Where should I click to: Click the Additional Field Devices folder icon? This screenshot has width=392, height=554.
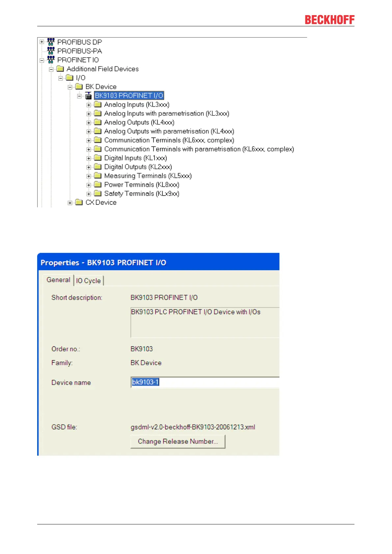coord(60,68)
